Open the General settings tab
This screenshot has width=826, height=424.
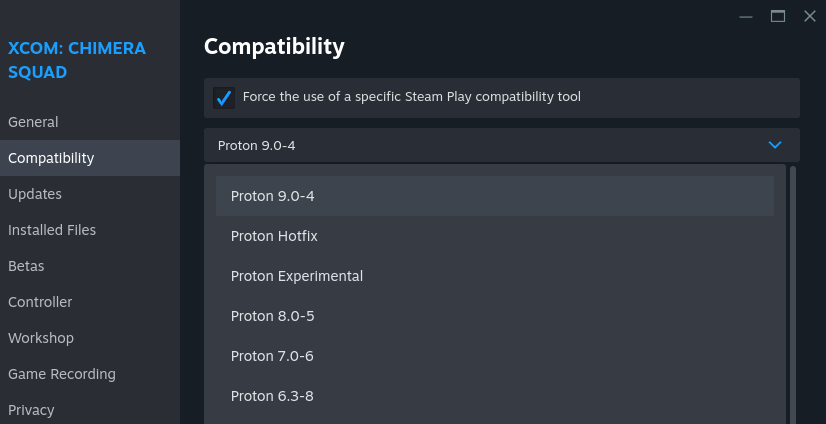(33, 122)
